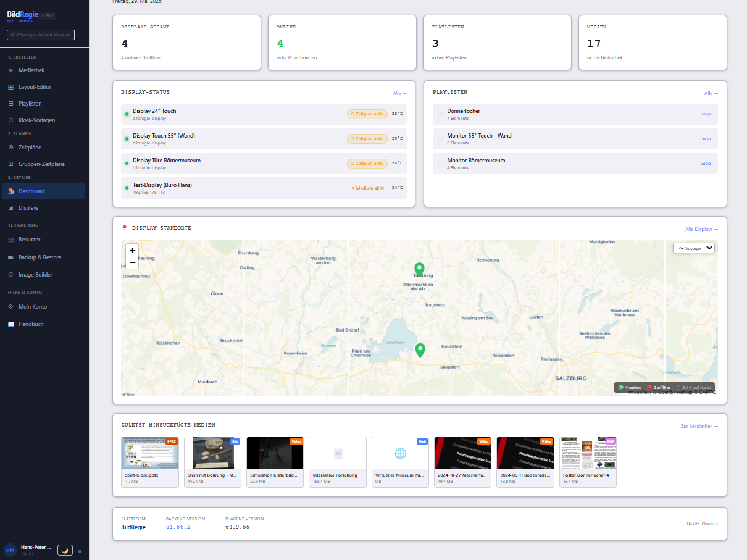
Task: Click the Layout-Editor grid icon
Action: click(x=10, y=87)
